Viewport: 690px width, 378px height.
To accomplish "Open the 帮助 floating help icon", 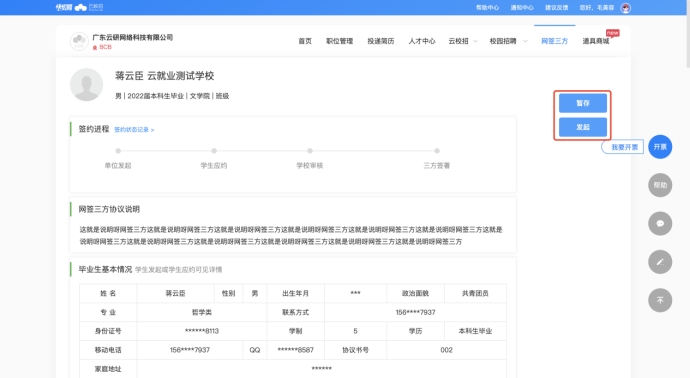I will (660, 185).
